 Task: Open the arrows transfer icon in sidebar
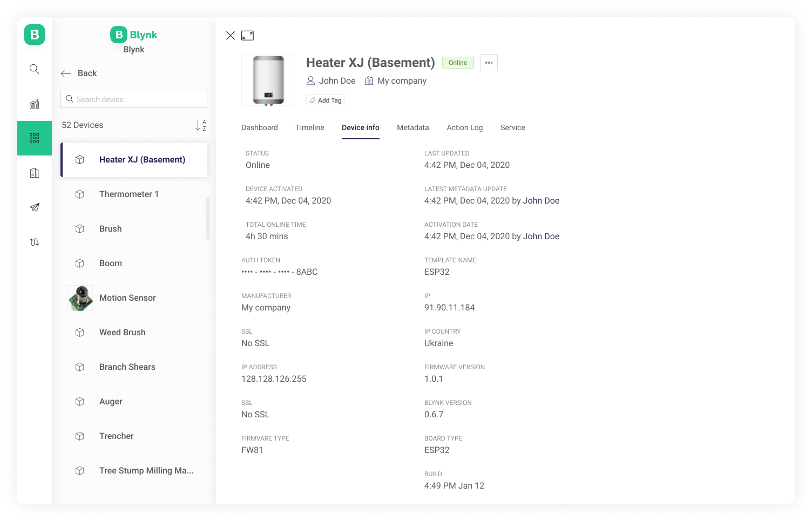pos(35,242)
